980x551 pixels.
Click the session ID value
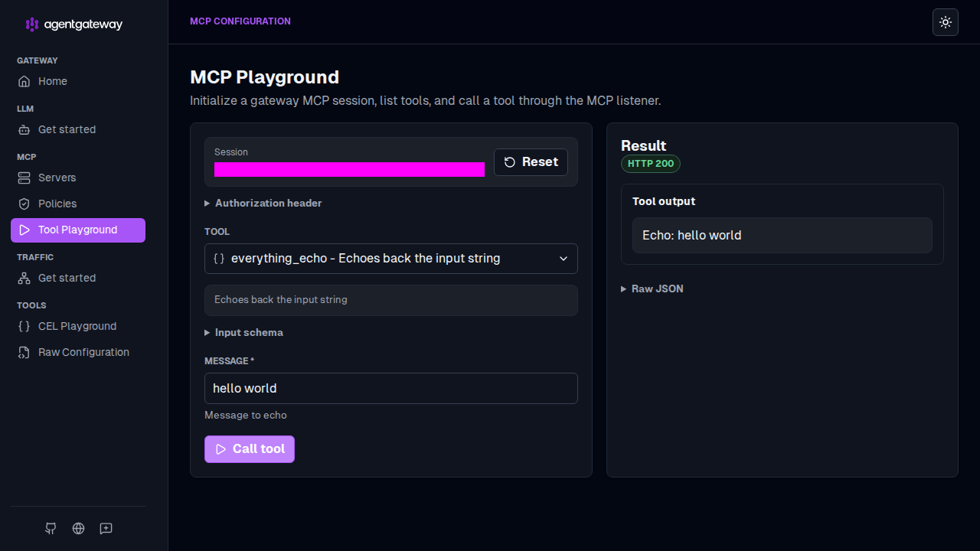click(349, 169)
